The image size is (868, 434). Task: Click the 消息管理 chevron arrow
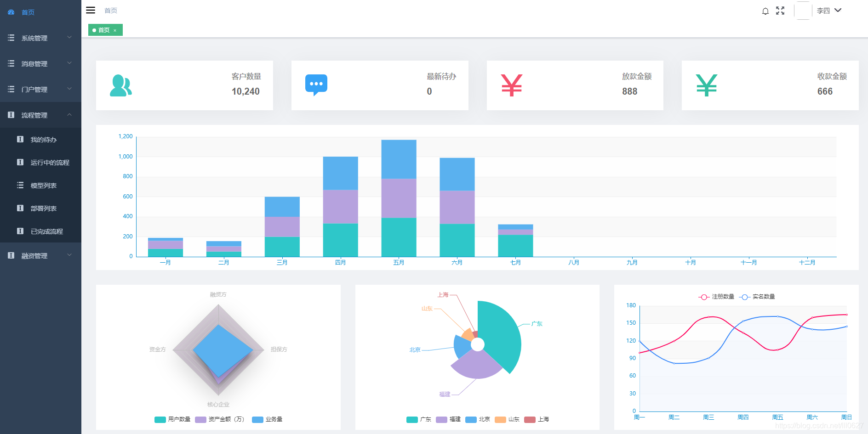tap(69, 63)
